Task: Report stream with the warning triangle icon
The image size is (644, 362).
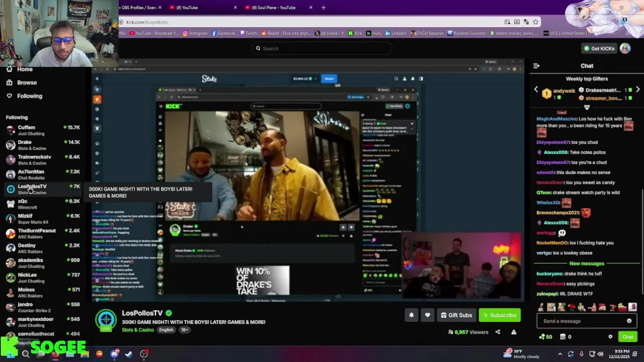Action: [x=514, y=332]
